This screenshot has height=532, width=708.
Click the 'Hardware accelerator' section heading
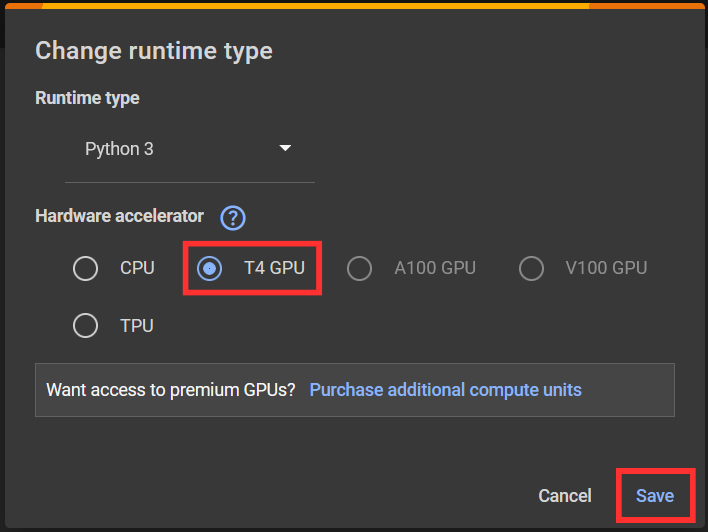pos(120,216)
